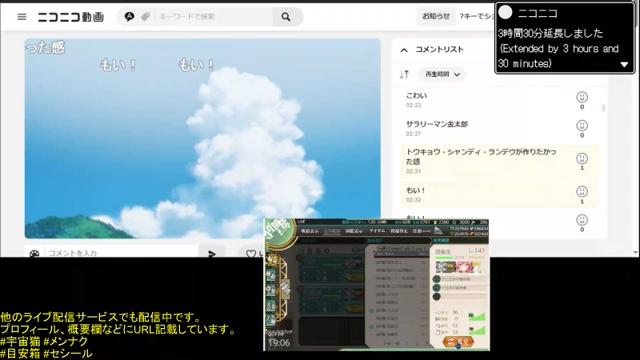
Task: Click the コメントを入力 comment field
Action: coord(121,253)
